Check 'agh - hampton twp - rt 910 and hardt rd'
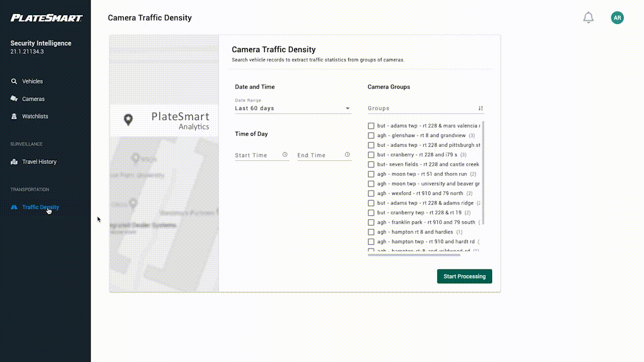Screen dimensions: 644x362 coord(371,242)
